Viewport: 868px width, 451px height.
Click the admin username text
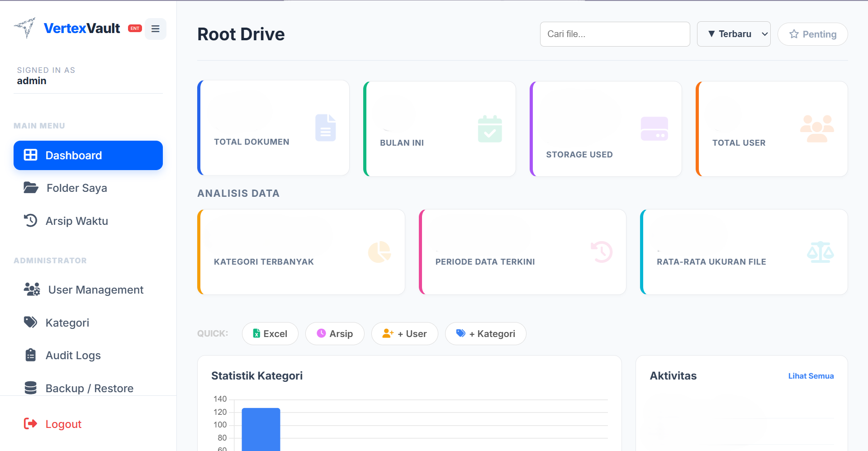click(32, 81)
